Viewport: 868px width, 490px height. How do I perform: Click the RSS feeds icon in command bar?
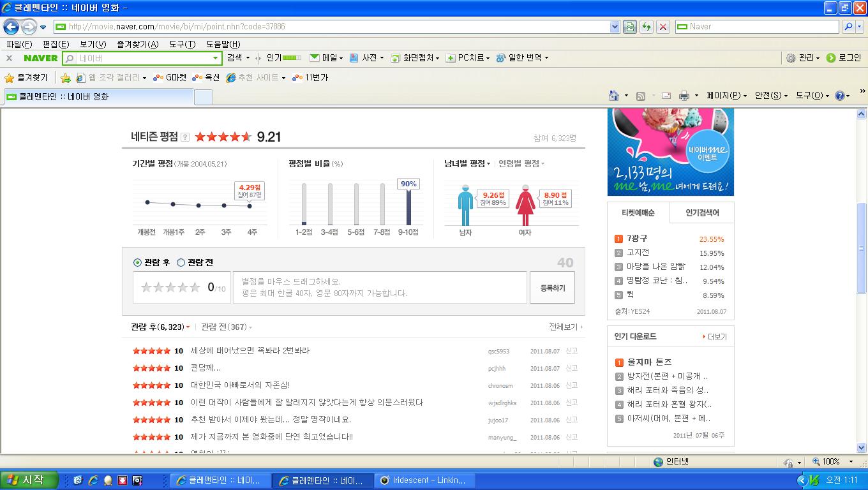(x=641, y=96)
